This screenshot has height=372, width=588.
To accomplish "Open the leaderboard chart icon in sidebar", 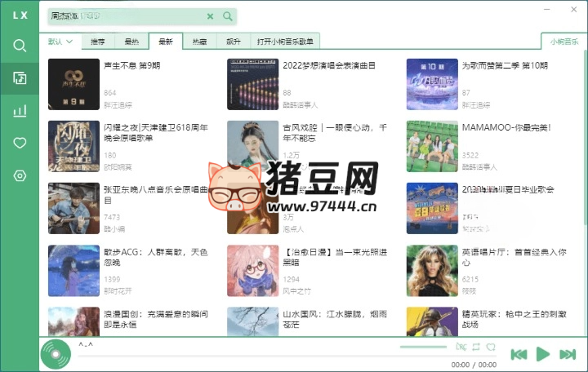I will pos(20,111).
